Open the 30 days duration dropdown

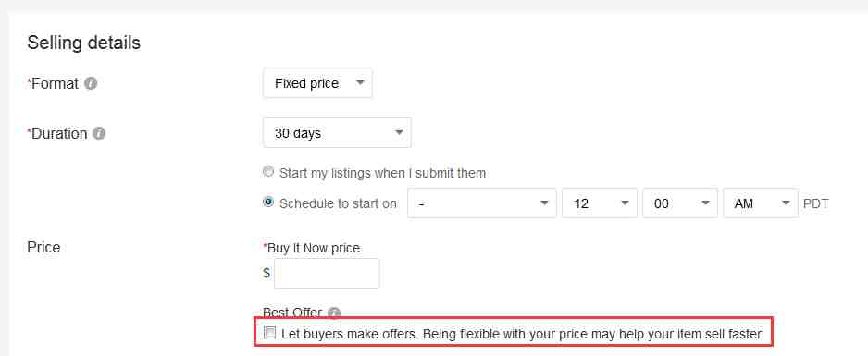tap(337, 132)
